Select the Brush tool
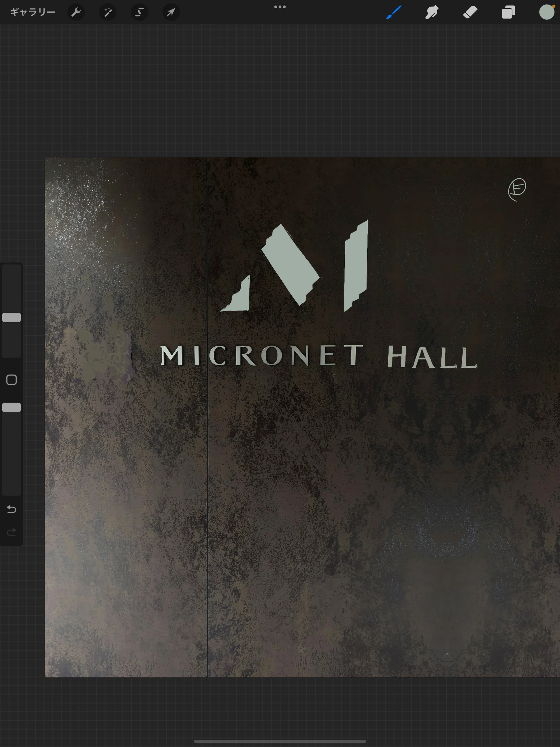This screenshot has height=747, width=560. pos(394,13)
